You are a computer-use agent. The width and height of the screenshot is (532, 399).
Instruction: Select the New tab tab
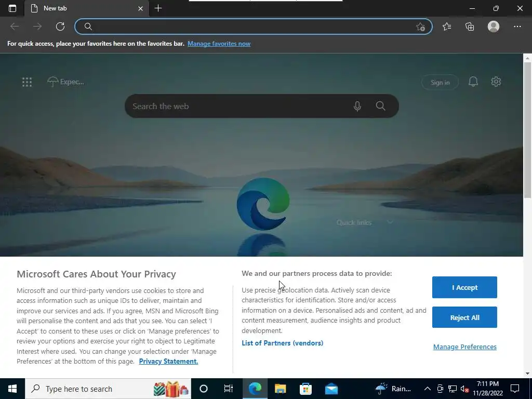[87, 8]
